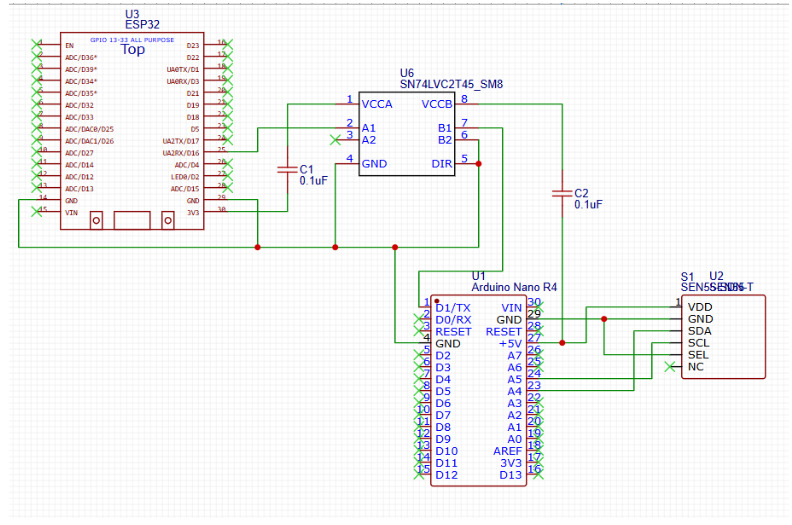Click the VCCA pin label on U6
This screenshot has height=525, width=792.
click(377, 104)
